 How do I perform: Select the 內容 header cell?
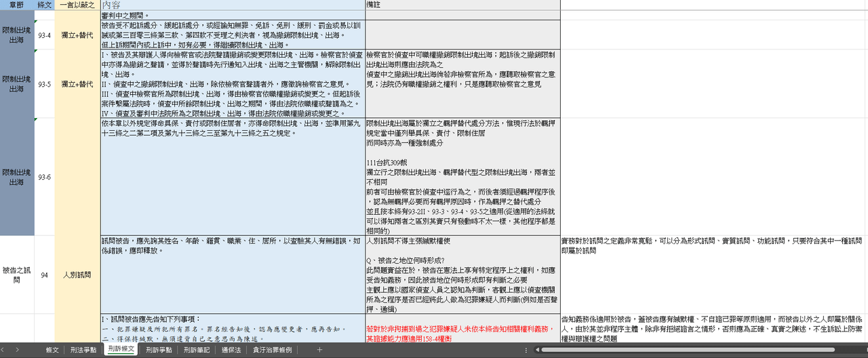click(x=232, y=5)
